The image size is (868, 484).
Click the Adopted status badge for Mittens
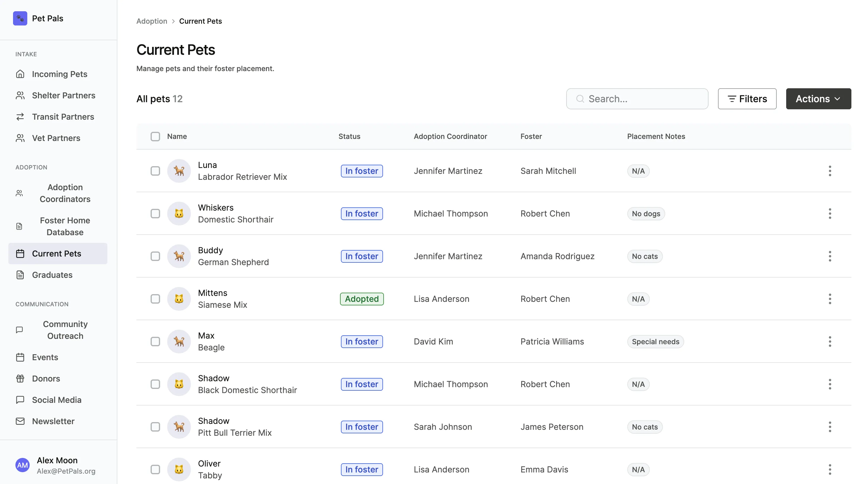tap(362, 299)
